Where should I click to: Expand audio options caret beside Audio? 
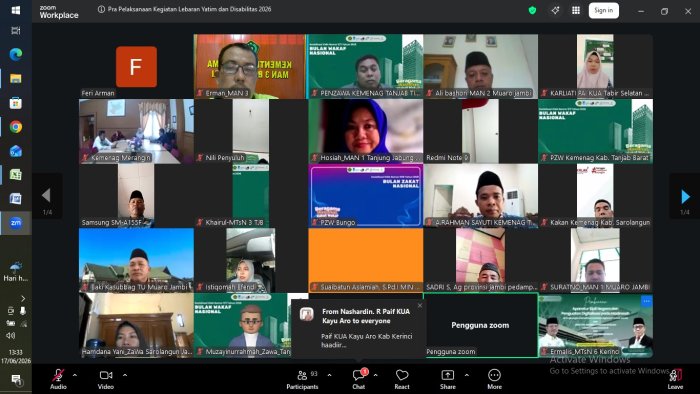[x=75, y=375]
